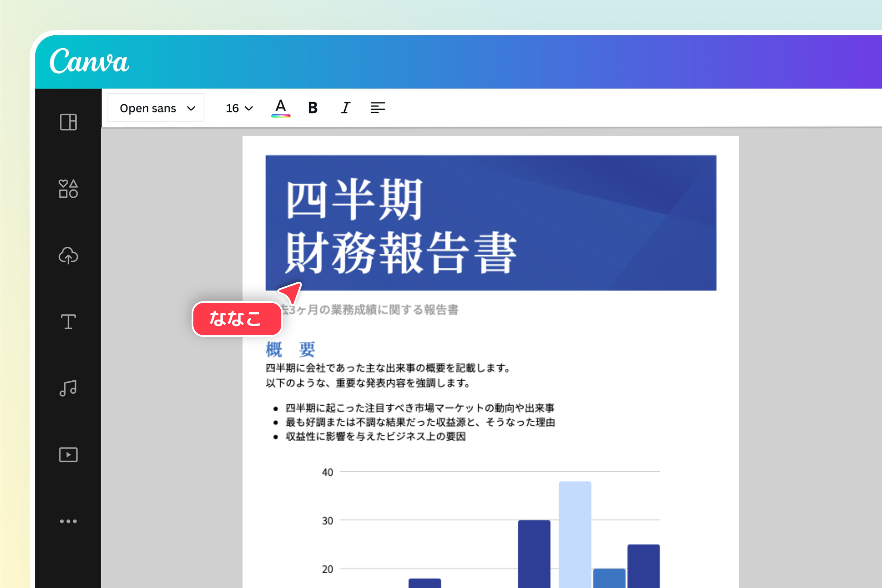Click the chart axis label 20
Image resolution: width=882 pixels, height=588 pixels.
click(x=327, y=569)
